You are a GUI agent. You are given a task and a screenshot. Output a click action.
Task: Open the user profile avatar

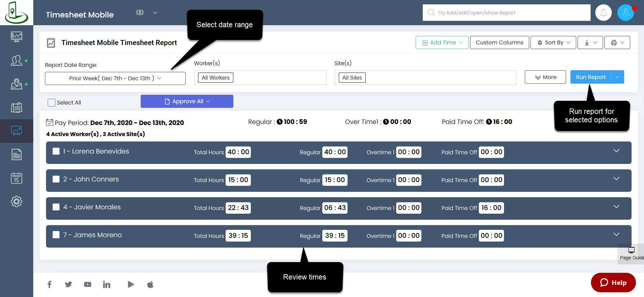pyautogui.click(x=626, y=13)
